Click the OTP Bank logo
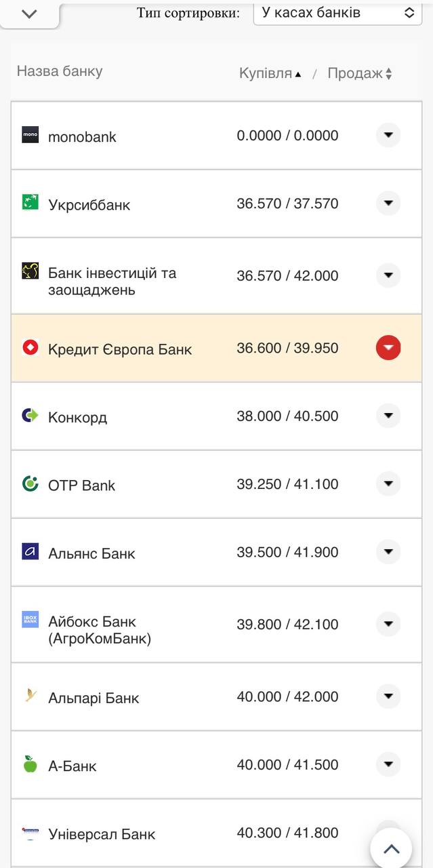Screen dimensions: 433x868 [30, 484]
